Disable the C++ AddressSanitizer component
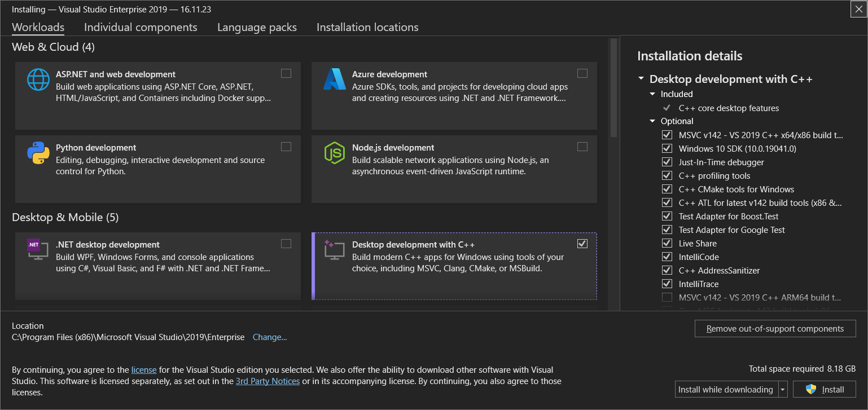This screenshot has height=410, width=868. 667,271
